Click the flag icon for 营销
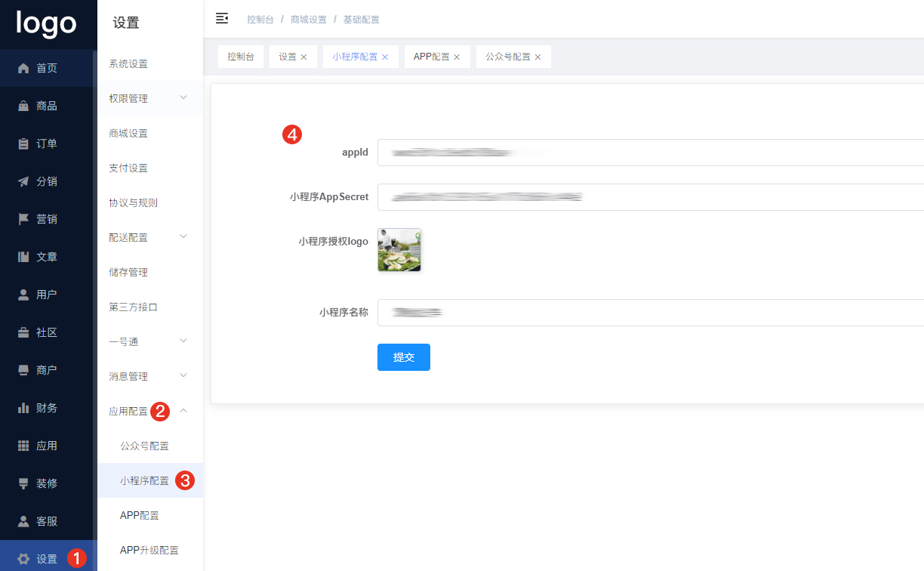This screenshot has width=924, height=571. click(23, 219)
